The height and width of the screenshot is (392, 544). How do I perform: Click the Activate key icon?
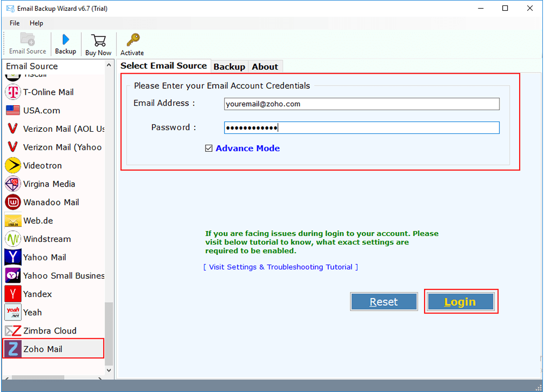click(131, 43)
